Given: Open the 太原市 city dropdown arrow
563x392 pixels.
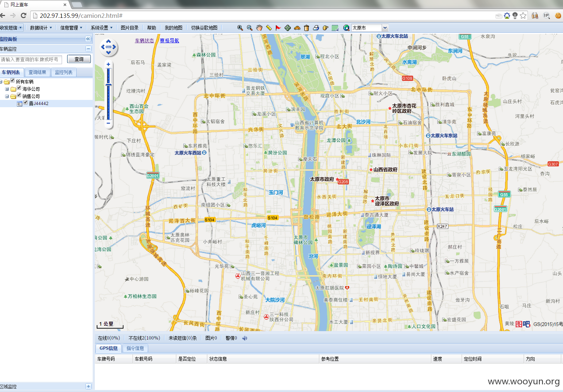Looking at the screenshot, I should coord(385,28).
